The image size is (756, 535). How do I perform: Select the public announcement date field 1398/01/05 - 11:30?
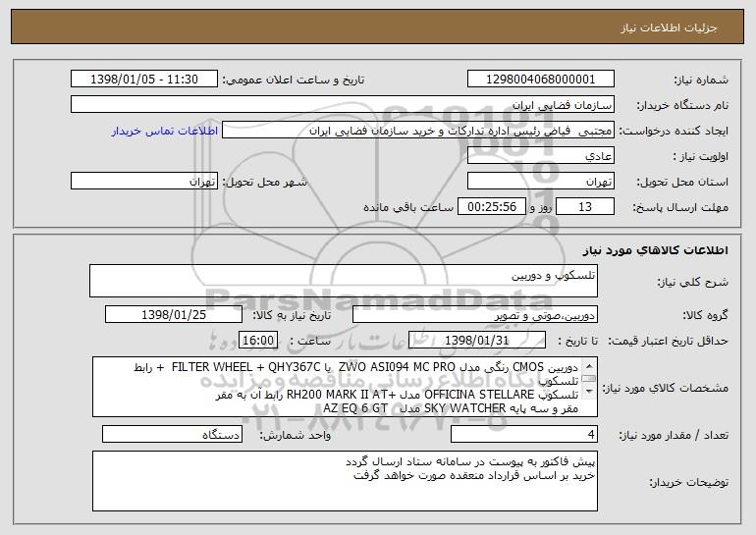144,80
